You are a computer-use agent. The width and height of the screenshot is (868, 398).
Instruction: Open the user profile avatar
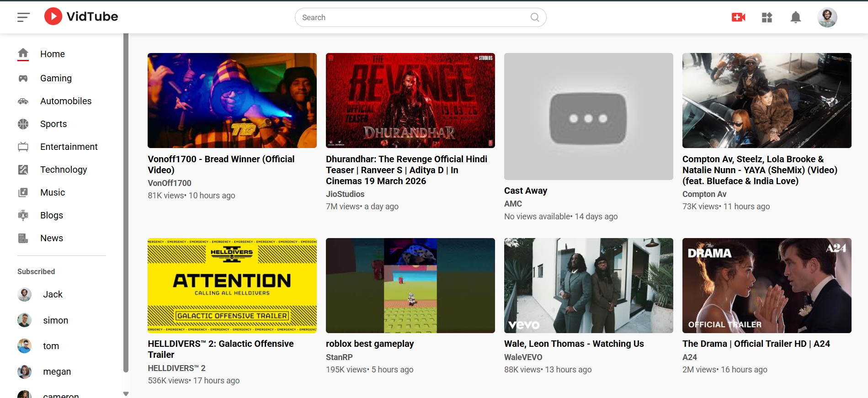click(827, 17)
